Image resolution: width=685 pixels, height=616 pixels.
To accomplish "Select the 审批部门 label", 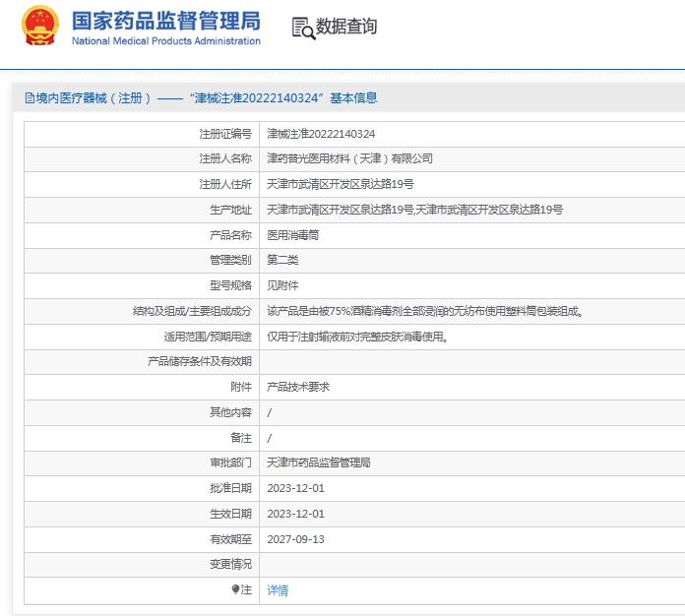I will (230, 462).
